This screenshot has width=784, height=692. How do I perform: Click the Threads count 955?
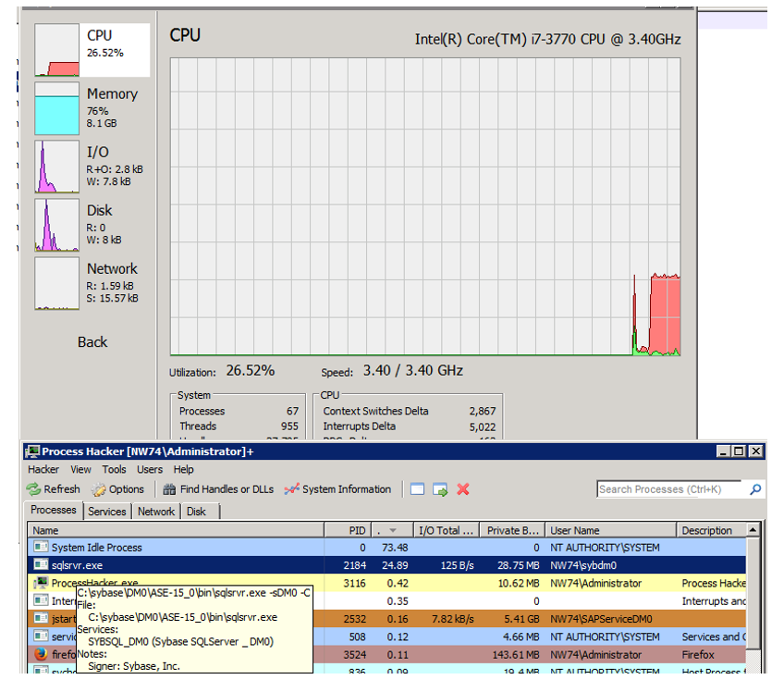[x=289, y=426]
